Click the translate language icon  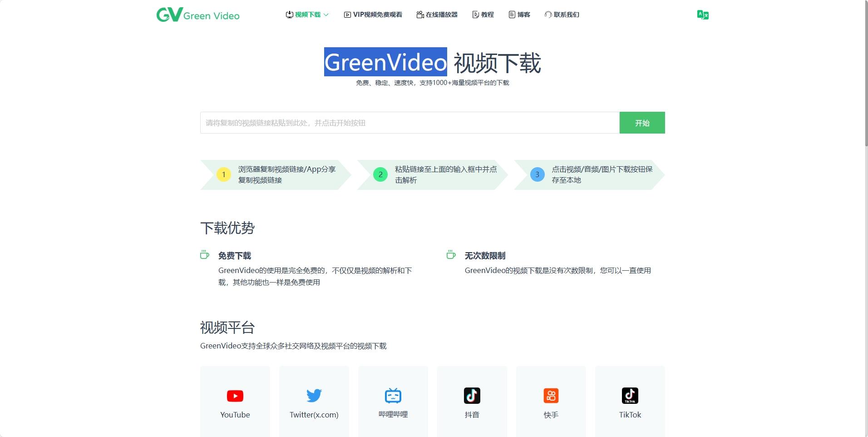[703, 15]
